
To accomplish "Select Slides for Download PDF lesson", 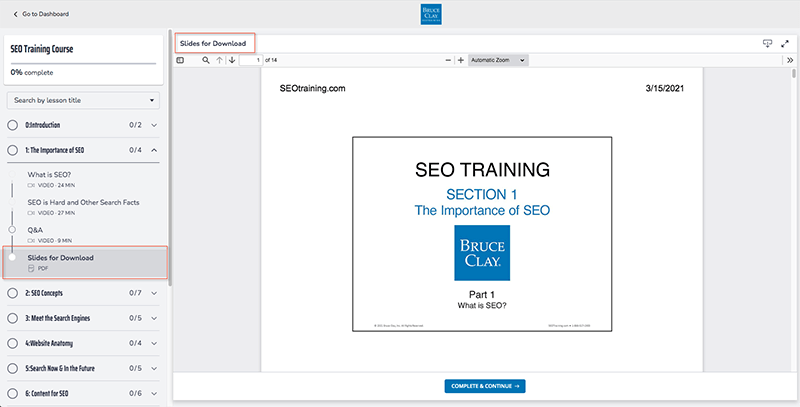I will coord(86,263).
